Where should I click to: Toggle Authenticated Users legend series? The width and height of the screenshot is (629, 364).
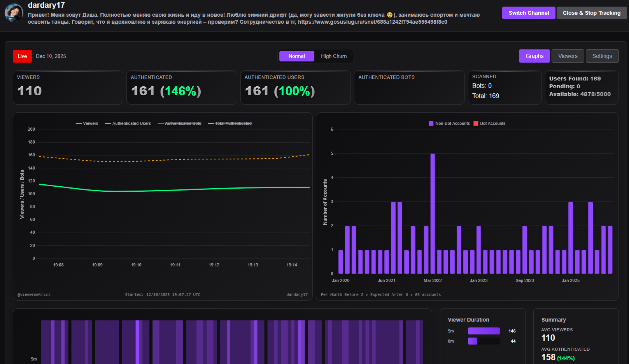pyautogui.click(x=128, y=123)
